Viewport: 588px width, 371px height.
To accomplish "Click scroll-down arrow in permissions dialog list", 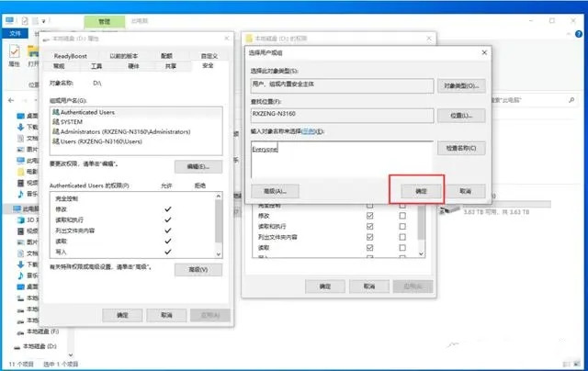I will click(421, 253).
